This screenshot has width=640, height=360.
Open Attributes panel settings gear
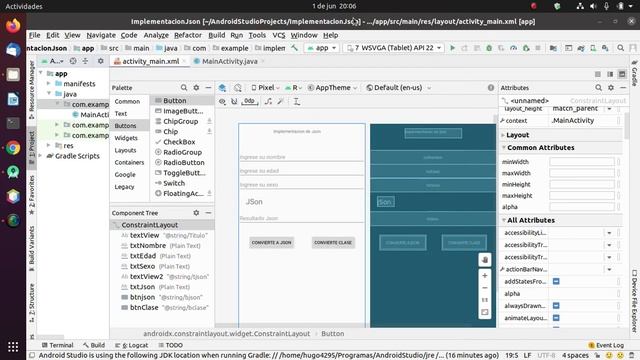[x=611, y=88]
